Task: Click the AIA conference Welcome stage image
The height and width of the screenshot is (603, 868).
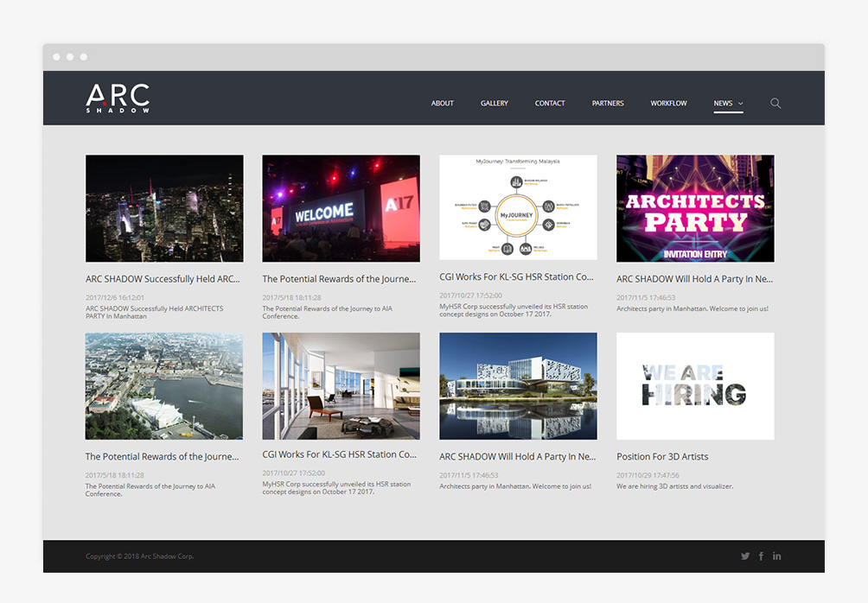Action: pyautogui.click(x=341, y=208)
